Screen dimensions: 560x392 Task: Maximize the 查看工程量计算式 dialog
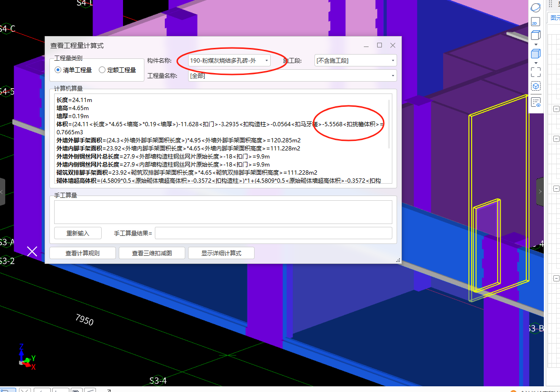click(x=380, y=45)
